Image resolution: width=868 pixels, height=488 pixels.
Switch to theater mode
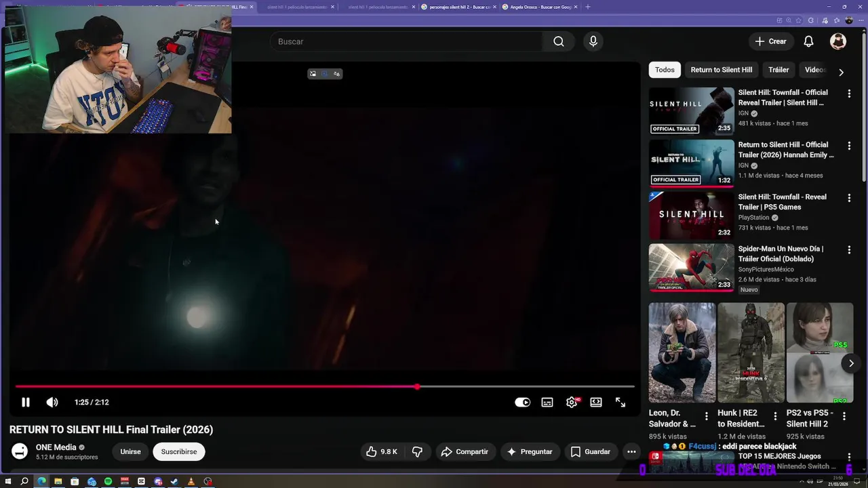point(596,402)
